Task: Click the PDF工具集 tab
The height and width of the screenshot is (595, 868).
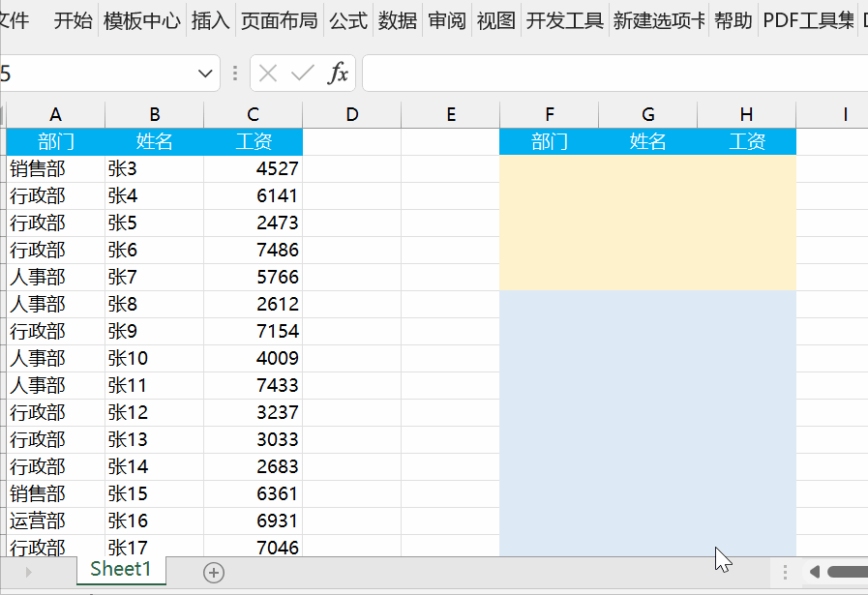Action: [807, 19]
